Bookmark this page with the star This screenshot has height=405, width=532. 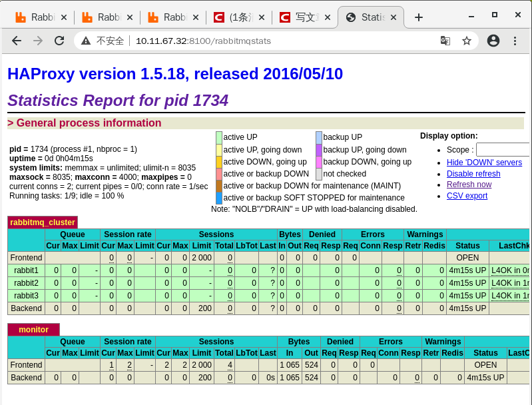point(467,41)
